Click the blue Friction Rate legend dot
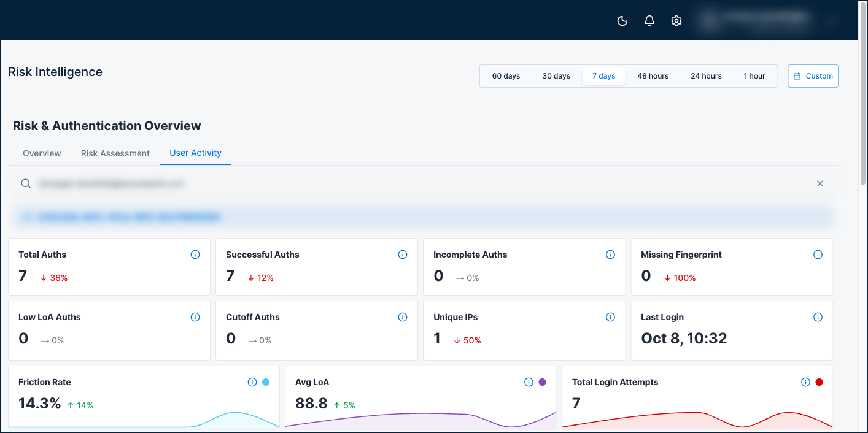The width and height of the screenshot is (868, 433). [266, 382]
